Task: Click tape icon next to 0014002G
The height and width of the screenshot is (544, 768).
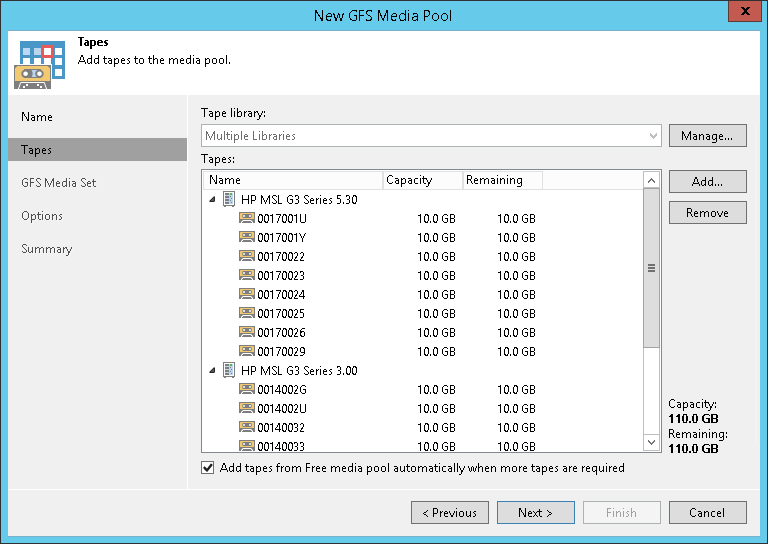Action: coord(247,390)
